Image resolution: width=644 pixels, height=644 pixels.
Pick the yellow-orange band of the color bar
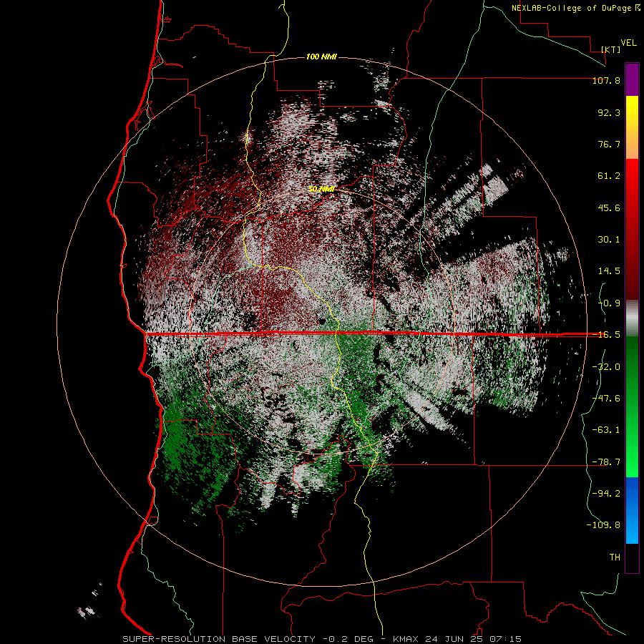[x=632, y=127]
